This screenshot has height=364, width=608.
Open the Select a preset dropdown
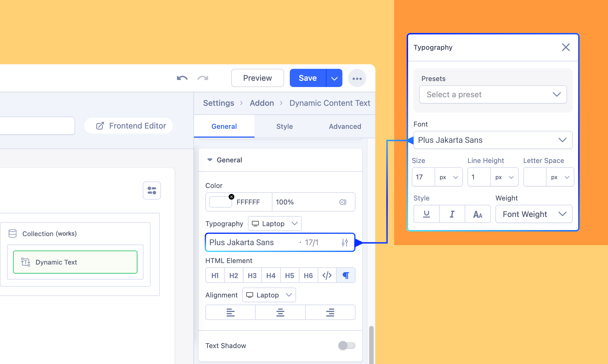(x=493, y=94)
